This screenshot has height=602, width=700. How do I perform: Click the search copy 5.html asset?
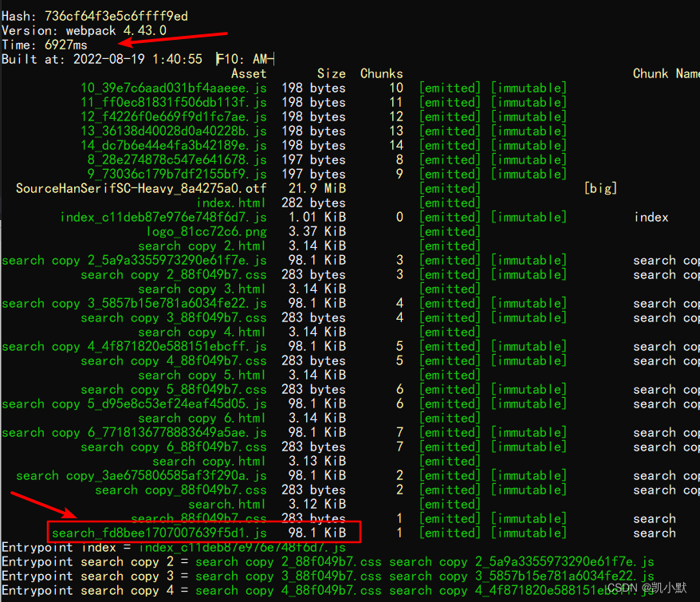click(202, 375)
